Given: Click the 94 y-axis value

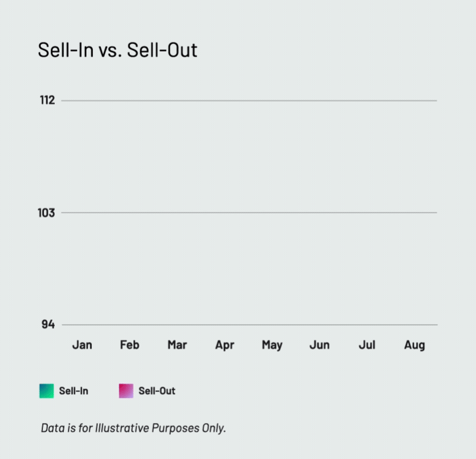Looking at the screenshot, I should click(48, 324).
